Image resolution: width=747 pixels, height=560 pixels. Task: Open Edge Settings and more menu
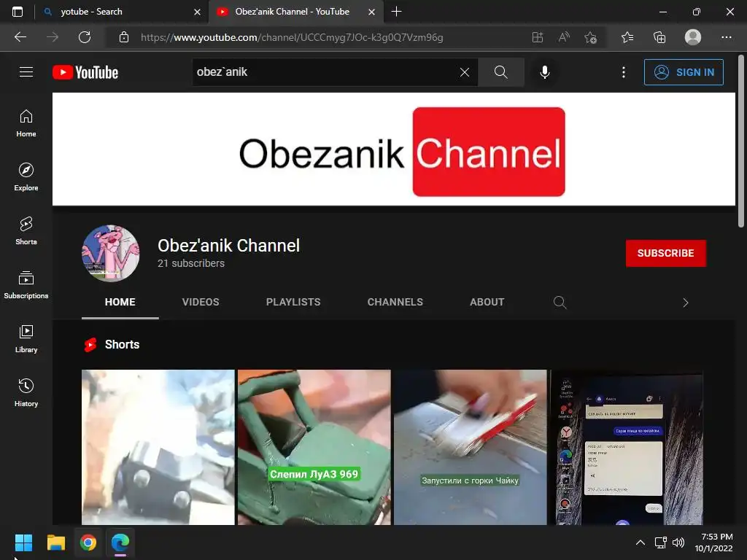point(726,37)
